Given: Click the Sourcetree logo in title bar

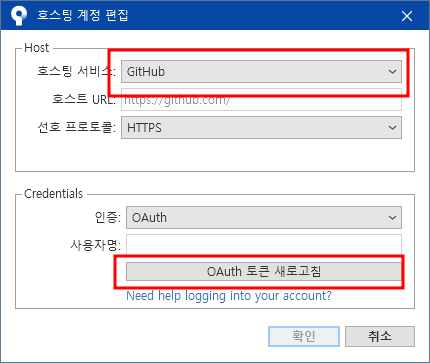Looking at the screenshot, I should click(19, 15).
